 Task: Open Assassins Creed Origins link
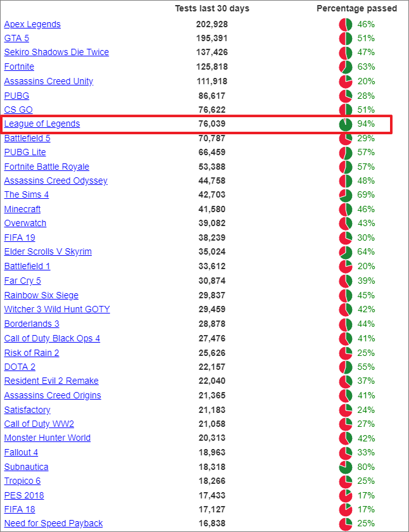(x=53, y=396)
